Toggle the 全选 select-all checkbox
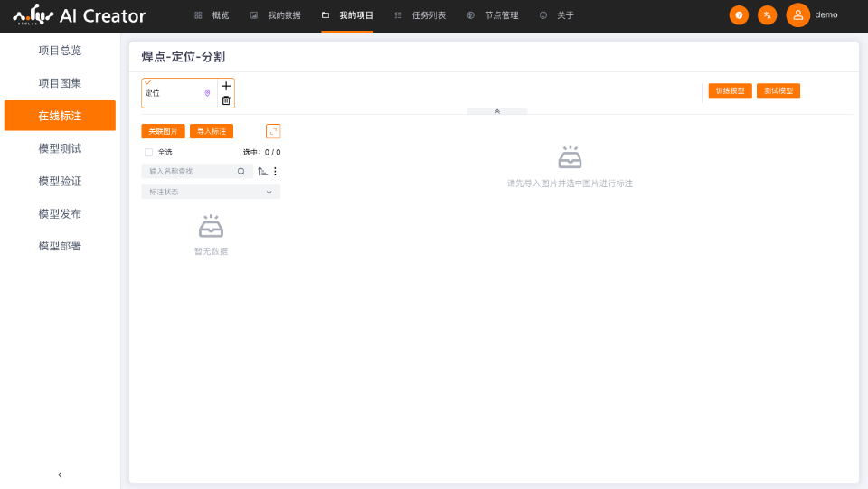Viewport: 868px width, 489px height. pyautogui.click(x=149, y=152)
